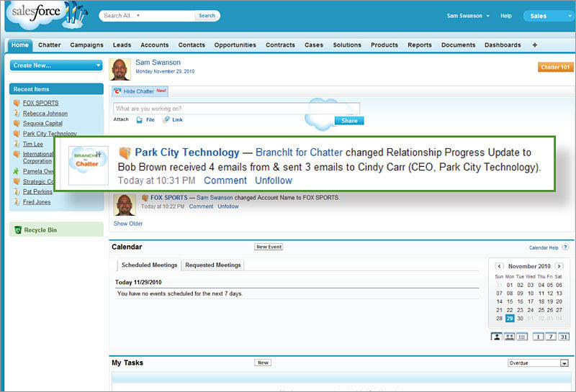
Task: Click the BranchIt for Chatter link
Action: pos(299,152)
